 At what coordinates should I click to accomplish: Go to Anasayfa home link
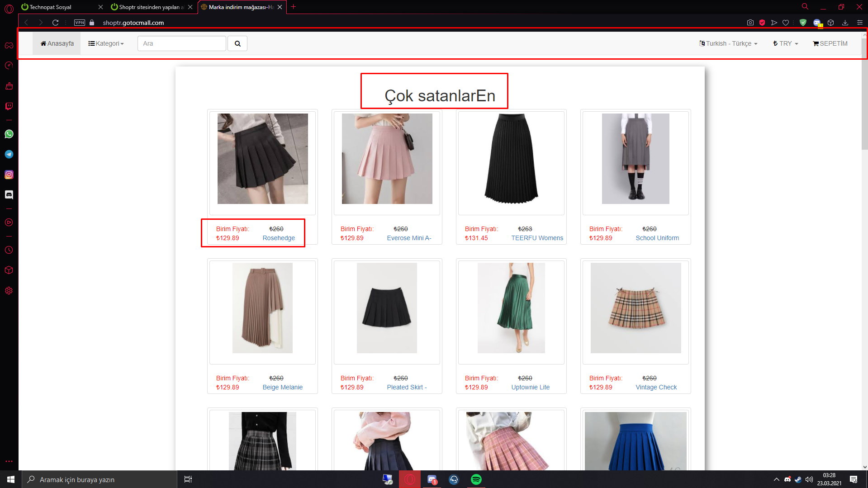tap(57, 43)
